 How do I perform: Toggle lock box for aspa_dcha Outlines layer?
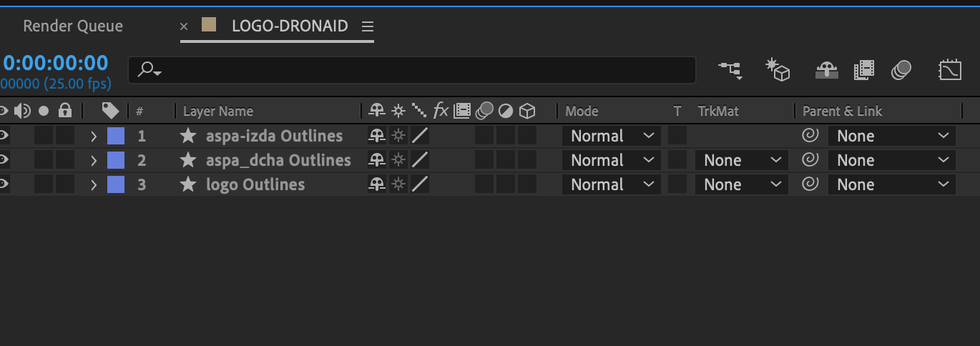coord(65,160)
